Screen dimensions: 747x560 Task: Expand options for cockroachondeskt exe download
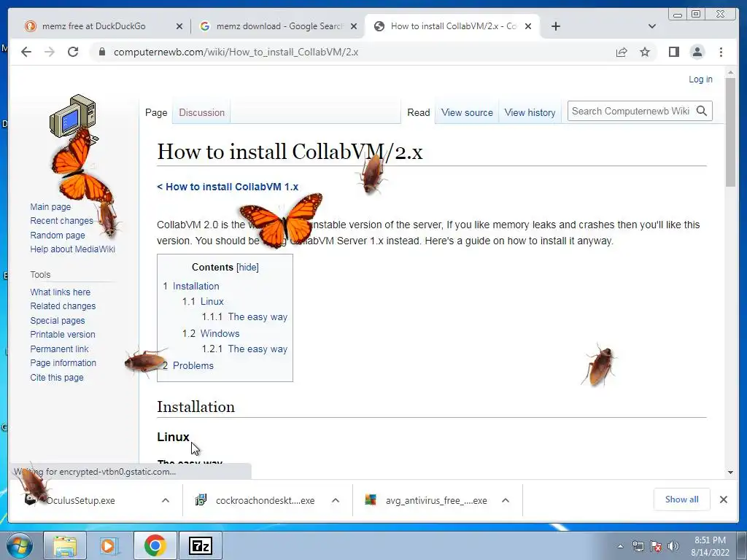(x=336, y=500)
